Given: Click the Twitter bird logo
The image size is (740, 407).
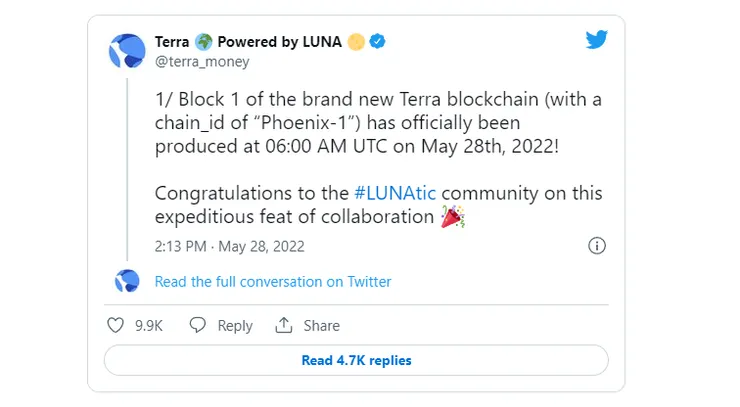Looking at the screenshot, I should 596,40.
